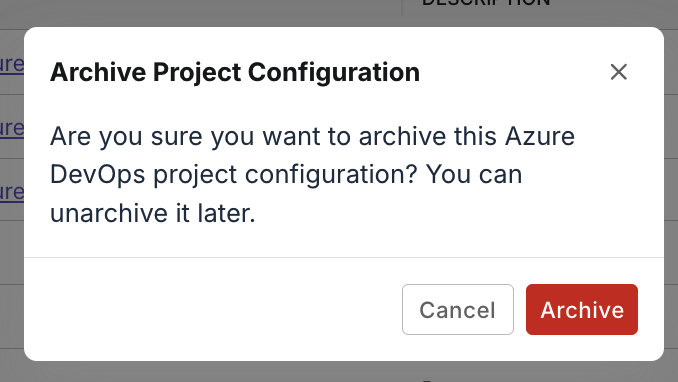Select the dimmed DESCRIPTION column header

486,3
